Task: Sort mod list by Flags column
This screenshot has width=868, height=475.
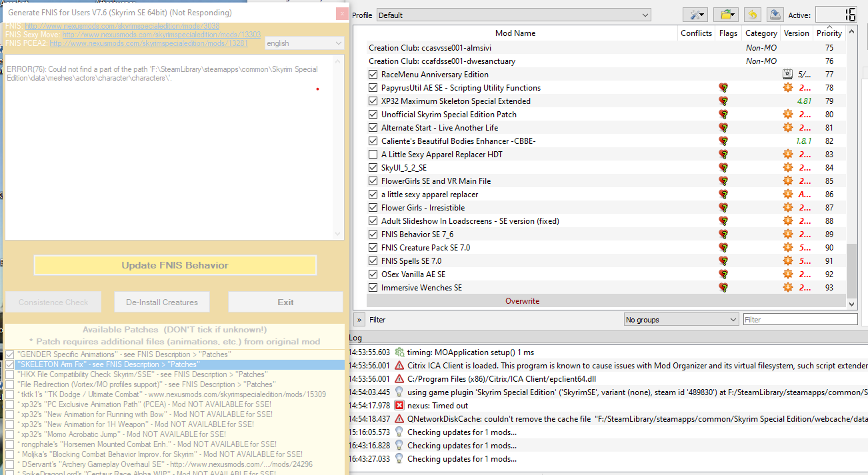Action: tap(728, 33)
